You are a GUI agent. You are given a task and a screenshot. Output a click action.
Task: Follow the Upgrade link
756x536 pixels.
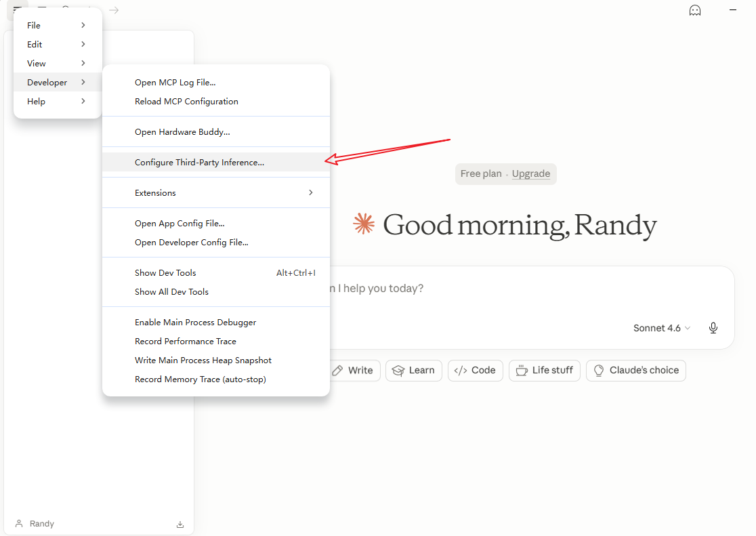tap(531, 173)
